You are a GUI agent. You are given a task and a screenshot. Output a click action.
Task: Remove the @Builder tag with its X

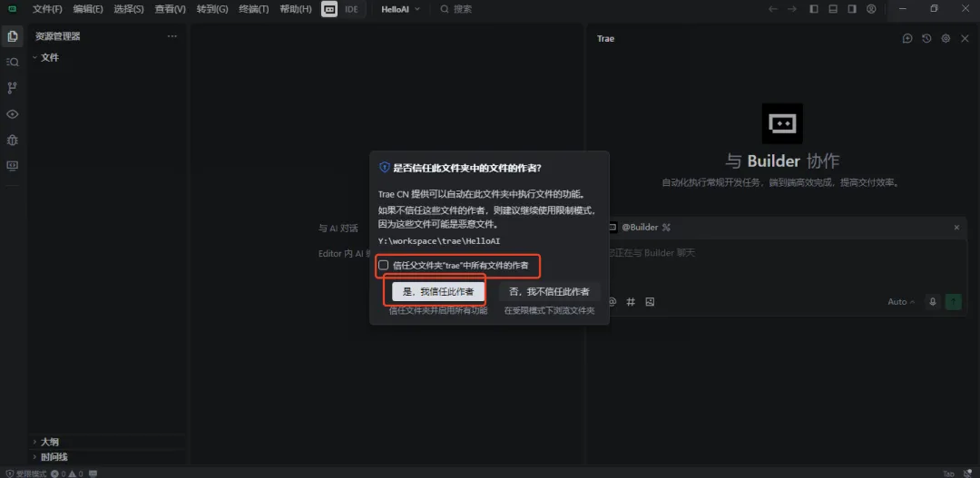[x=956, y=228]
